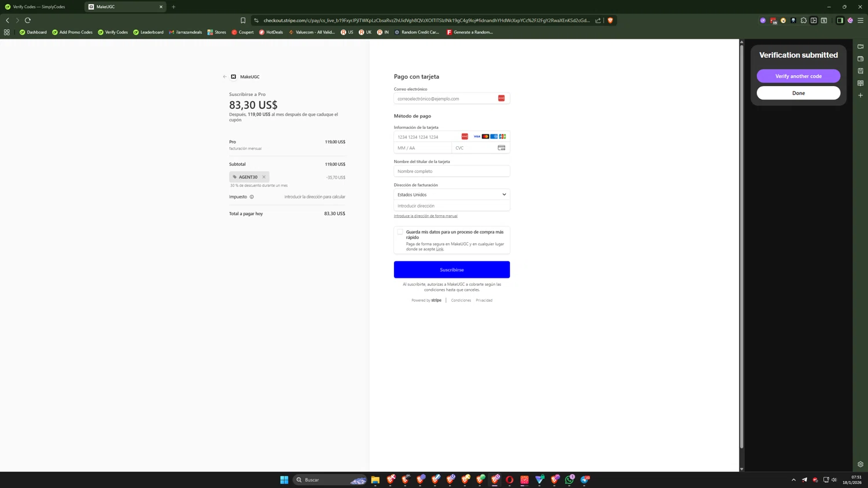
Task: Open Stores bookmark
Action: pyautogui.click(x=217, y=32)
